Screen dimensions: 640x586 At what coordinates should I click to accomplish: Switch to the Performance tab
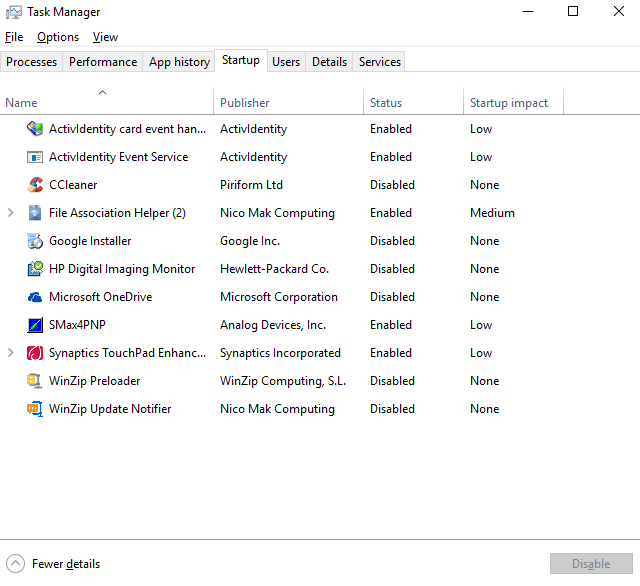[x=103, y=62]
